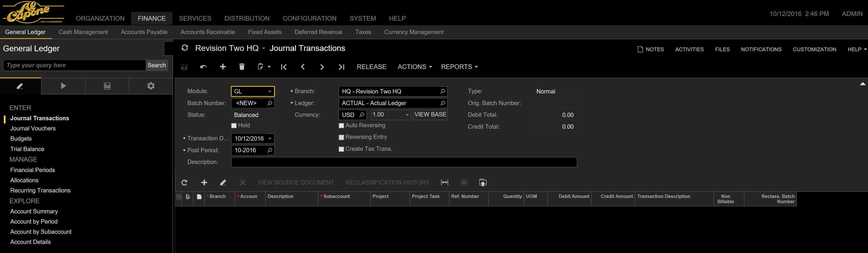Expand the Revision Two HQ branch selector arrow

tap(264, 49)
